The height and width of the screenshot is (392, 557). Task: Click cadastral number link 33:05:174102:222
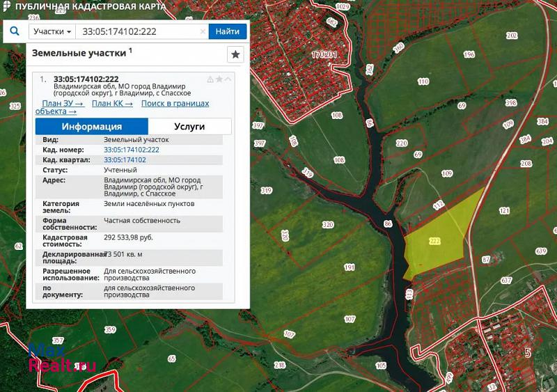point(132,150)
